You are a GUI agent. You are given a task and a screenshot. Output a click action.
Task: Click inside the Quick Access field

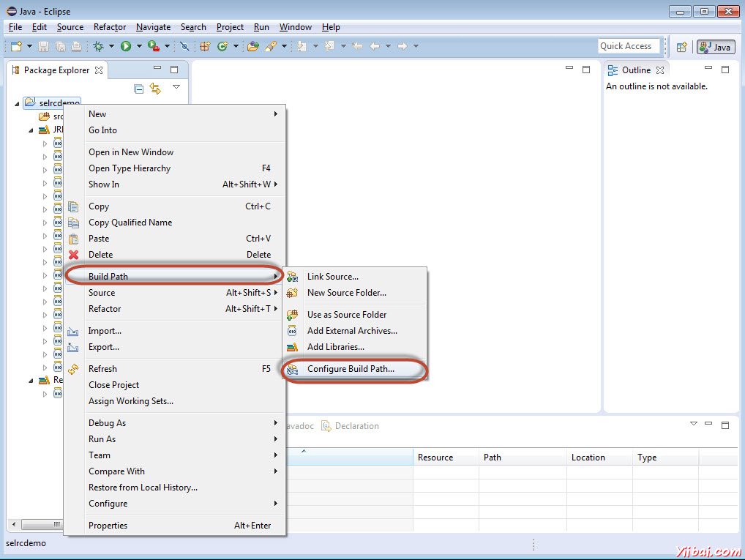[628, 45]
